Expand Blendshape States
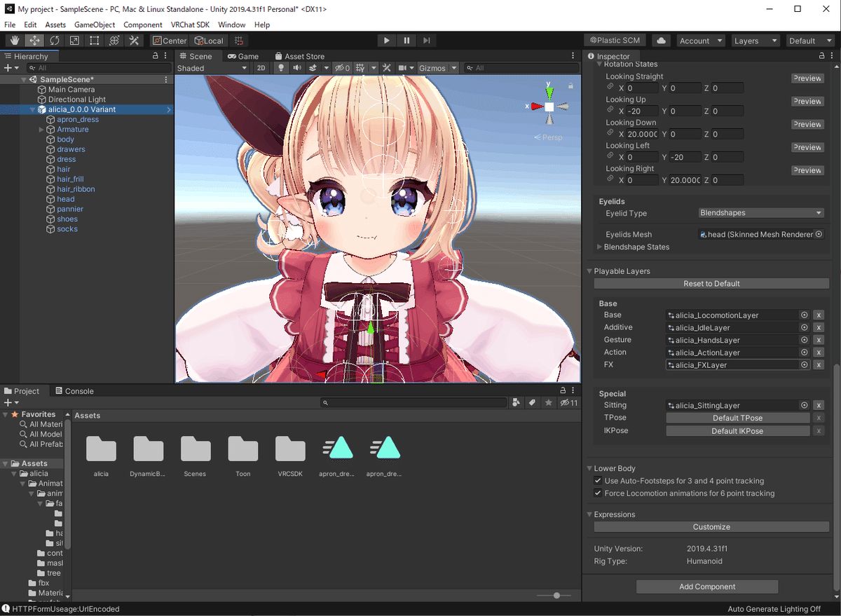The image size is (841, 616). 599,247
